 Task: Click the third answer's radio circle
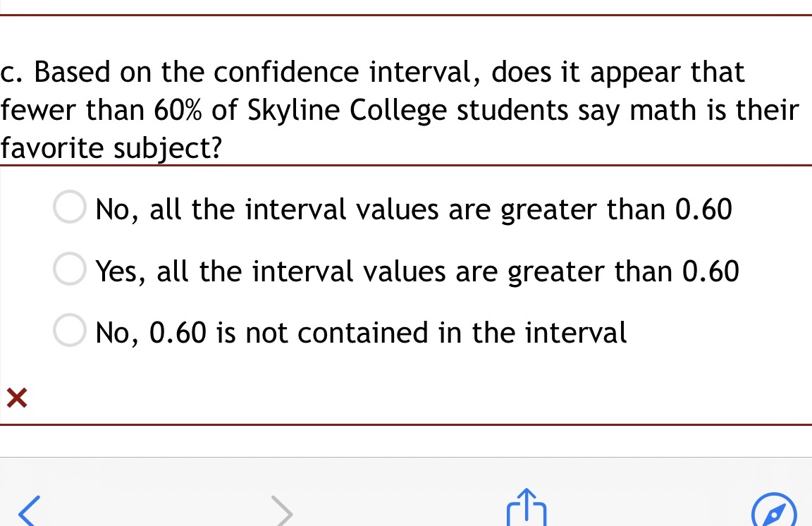pyautogui.click(x=69, y=330)
